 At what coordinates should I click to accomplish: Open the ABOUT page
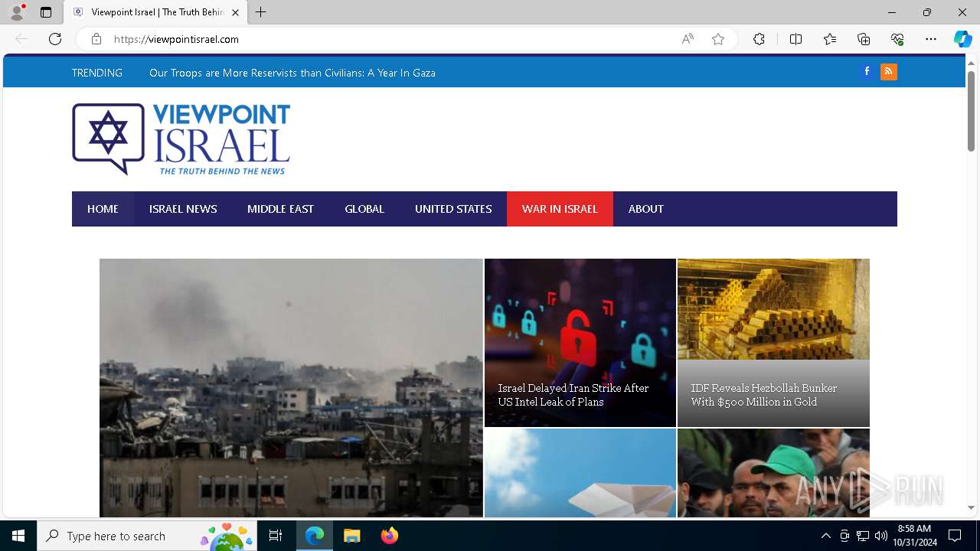pos(646,209)
